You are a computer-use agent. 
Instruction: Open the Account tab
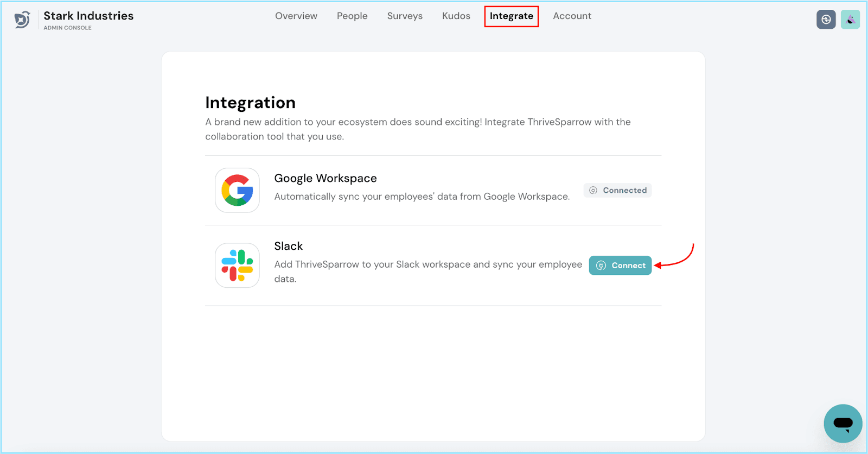[x=572, y=16]
